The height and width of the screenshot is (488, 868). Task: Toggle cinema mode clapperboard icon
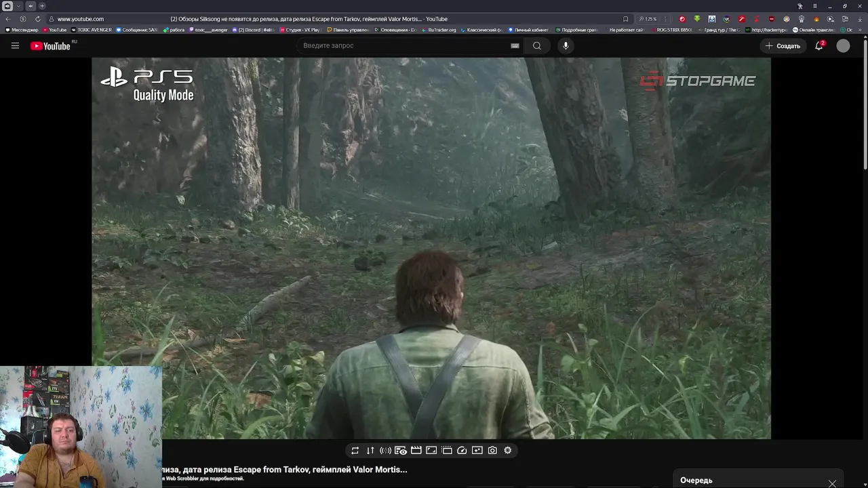click(x=416, y=450)
